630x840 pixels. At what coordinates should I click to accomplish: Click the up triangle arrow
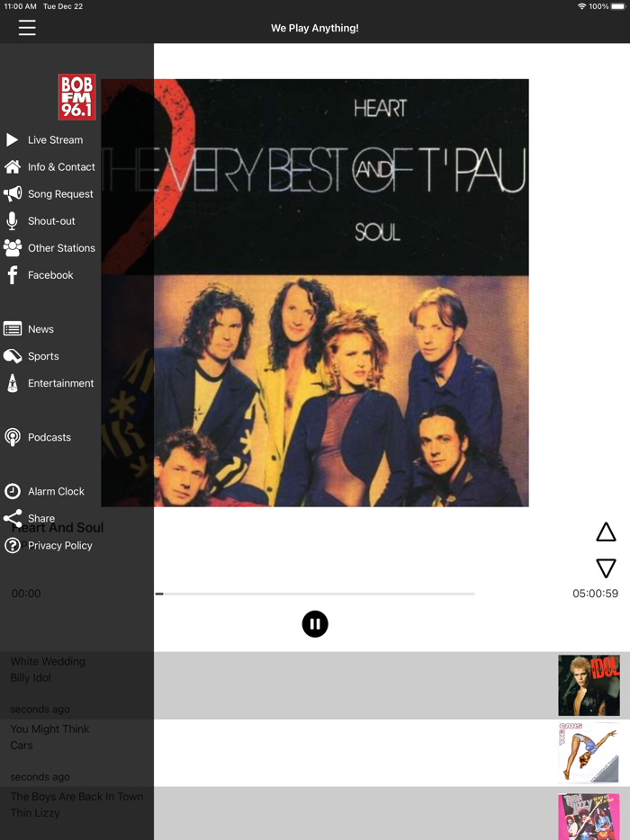pyautogui.click(x=606, y=532)
